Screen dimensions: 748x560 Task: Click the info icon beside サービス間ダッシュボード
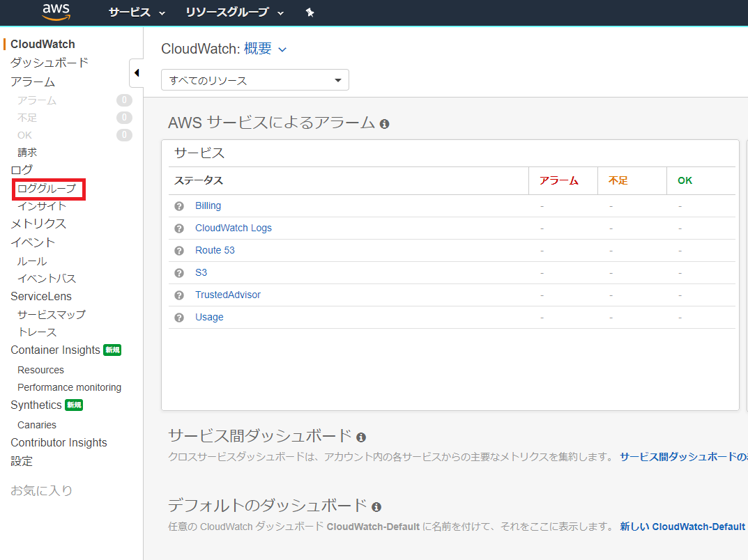pyautogui.click(x=360, y=437)
